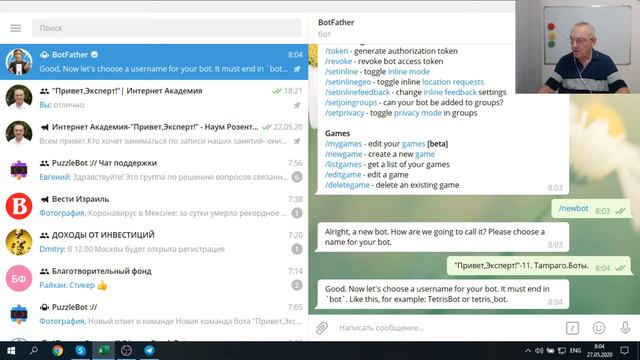Click the /setinline command link
Viewport: 640px width, 360px height.
[341, 71]
